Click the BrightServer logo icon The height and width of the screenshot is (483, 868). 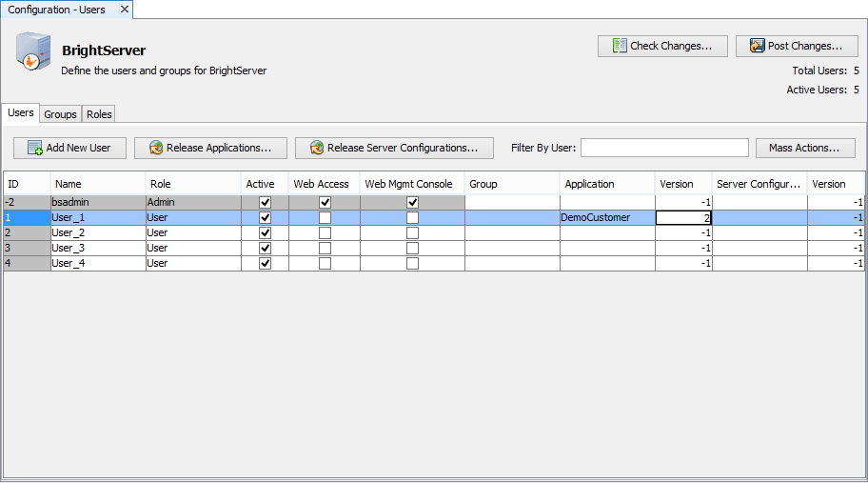32,52
